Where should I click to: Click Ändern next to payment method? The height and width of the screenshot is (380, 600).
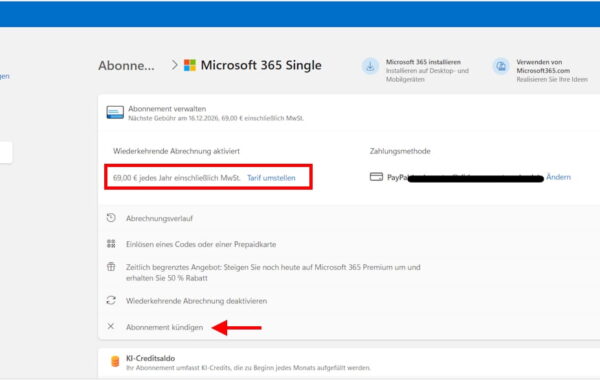click(558, 177)
